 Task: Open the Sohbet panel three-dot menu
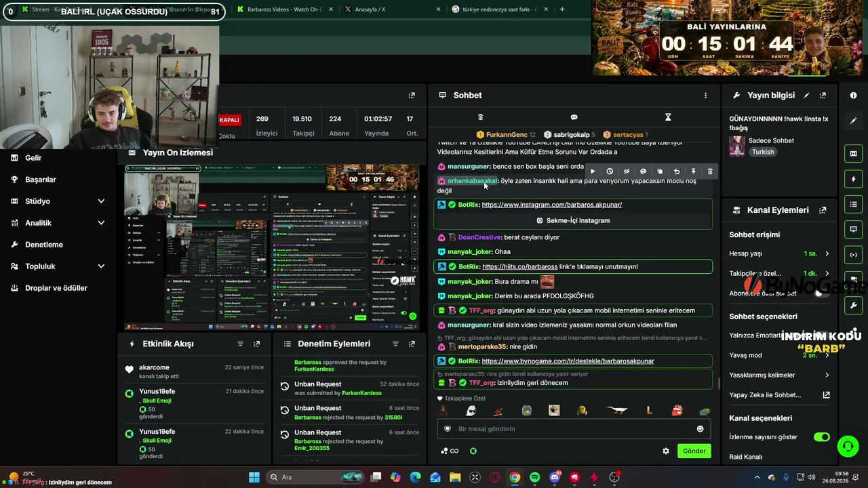705,96
